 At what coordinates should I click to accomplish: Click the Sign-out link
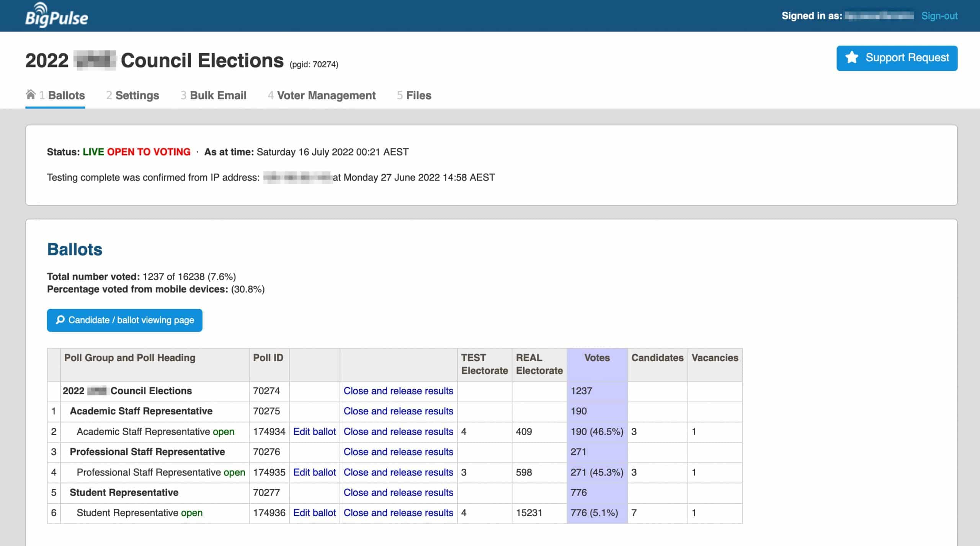(x=939, y=16)
